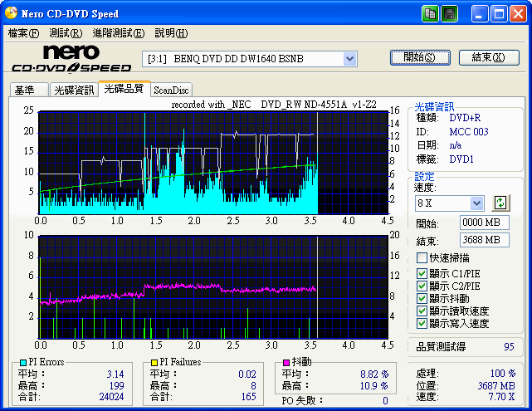This screenshot has width=532, height=411.
Task: Click the recorded with _NEC DVD_RW chart title
Action: pyautogui.click(x=274, y=104)
